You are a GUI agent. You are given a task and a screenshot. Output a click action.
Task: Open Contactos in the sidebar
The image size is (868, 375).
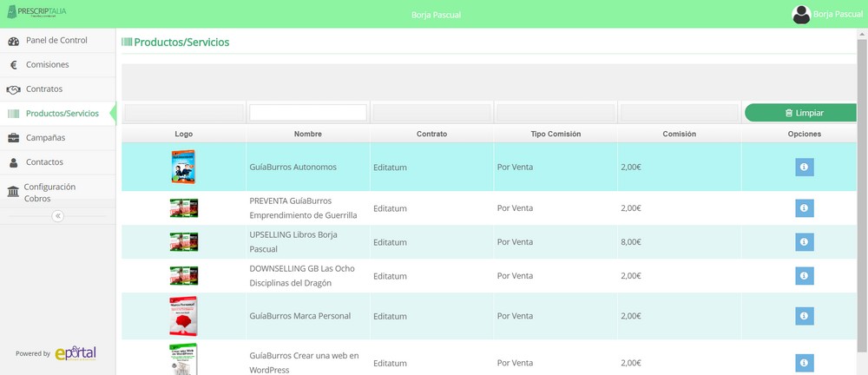coord(44,162)
